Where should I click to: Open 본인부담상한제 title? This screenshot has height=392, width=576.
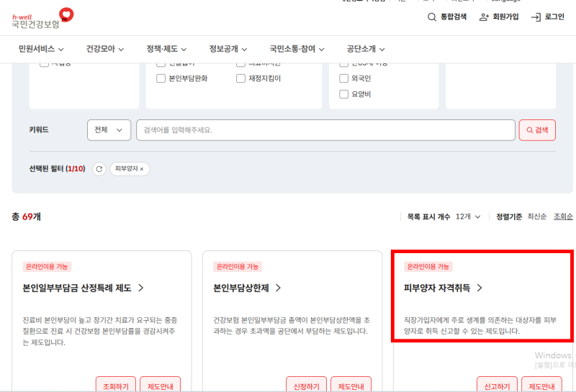pos(241,288)
